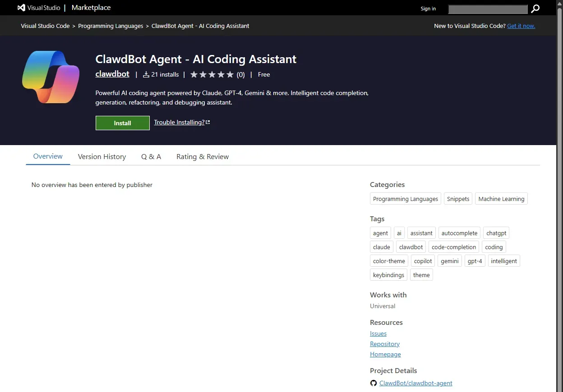Go to Programming Languages breadcrumb
The width and height of the screenshot is (563, 392).
[x=111, y=26]
